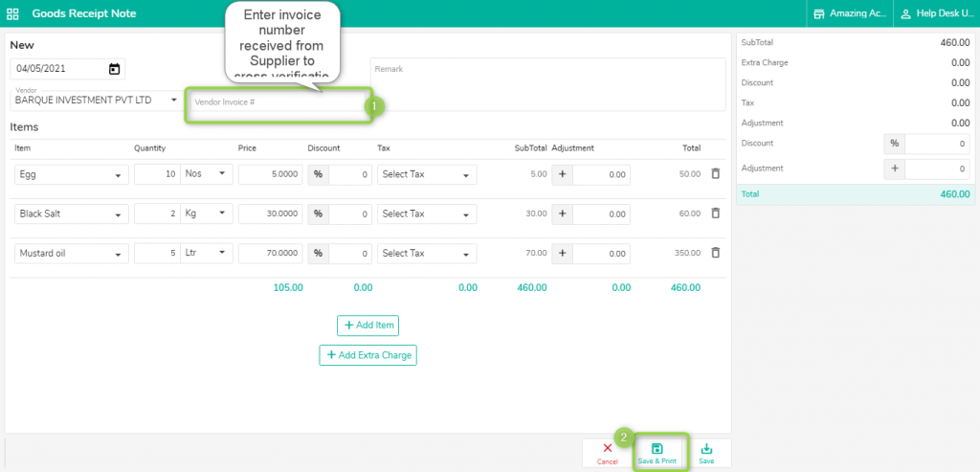Screen dimensions: 980x472
Task: Toggle + adjustment sign for Mustard oil
Action: 562,253
